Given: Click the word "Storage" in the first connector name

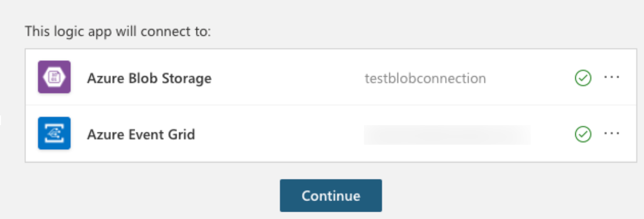Looking at the screenshot, I should (x=187, y=78).
